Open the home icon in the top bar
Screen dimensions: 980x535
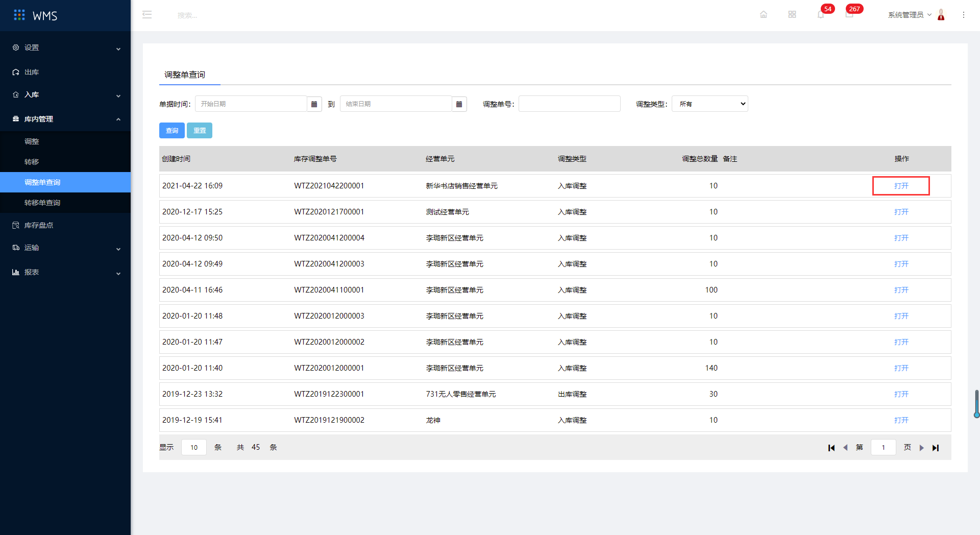pos(764,15)
